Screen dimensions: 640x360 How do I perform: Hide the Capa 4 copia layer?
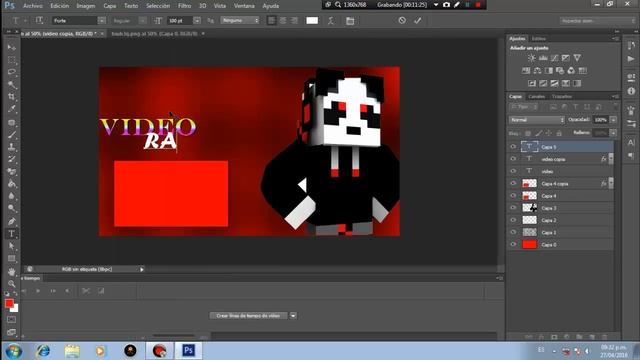tap(513, 184)
